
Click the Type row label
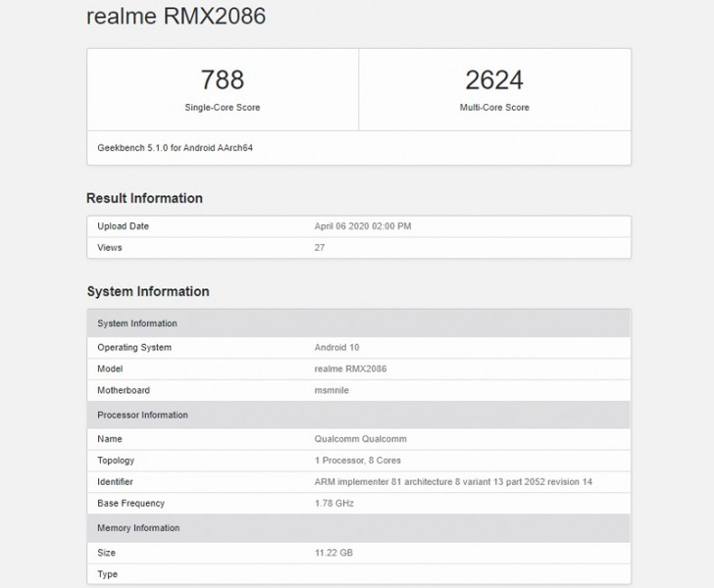tap(107, 574)
